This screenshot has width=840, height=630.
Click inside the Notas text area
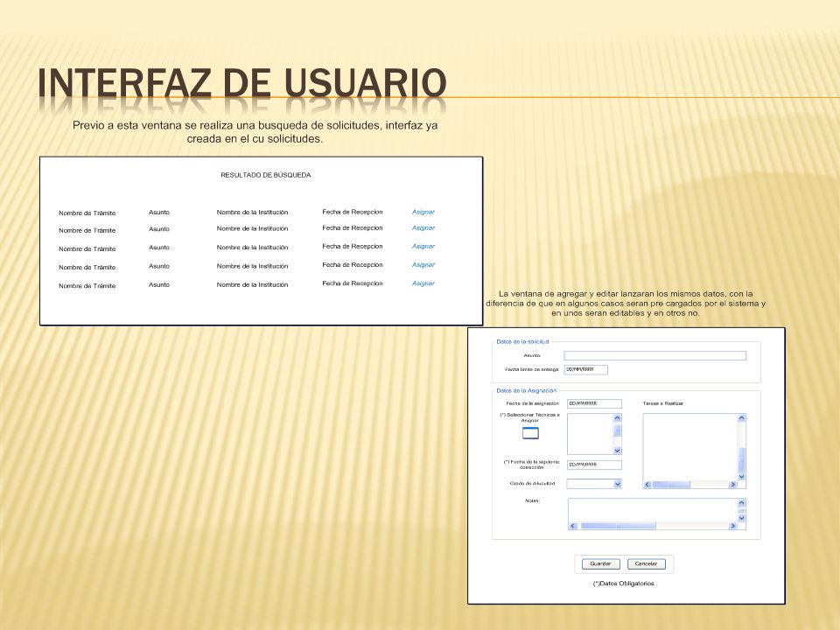(x=653, y=510)
